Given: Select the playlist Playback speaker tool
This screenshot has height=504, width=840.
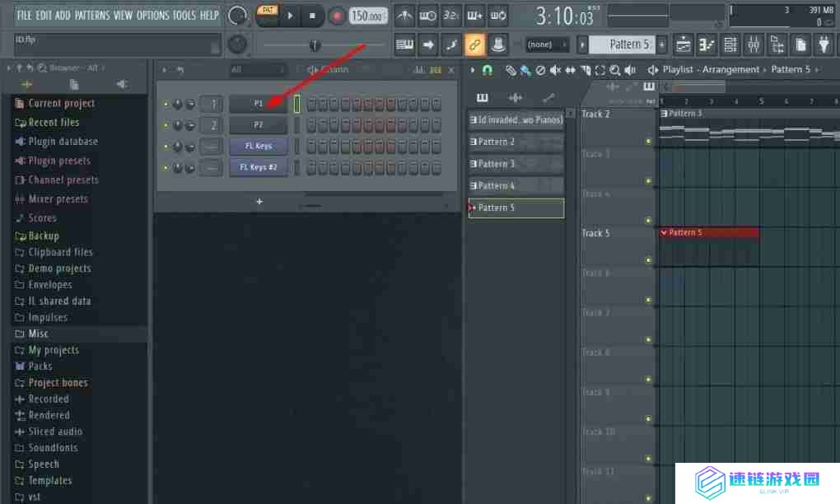Looking at the screenshot, I should [x=630, y=70].
